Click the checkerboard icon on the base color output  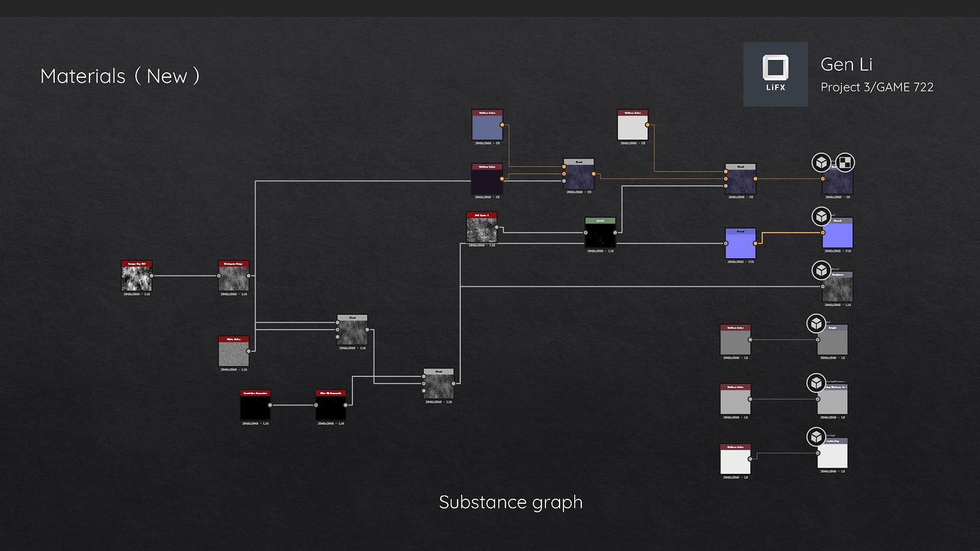coord(845,163)
